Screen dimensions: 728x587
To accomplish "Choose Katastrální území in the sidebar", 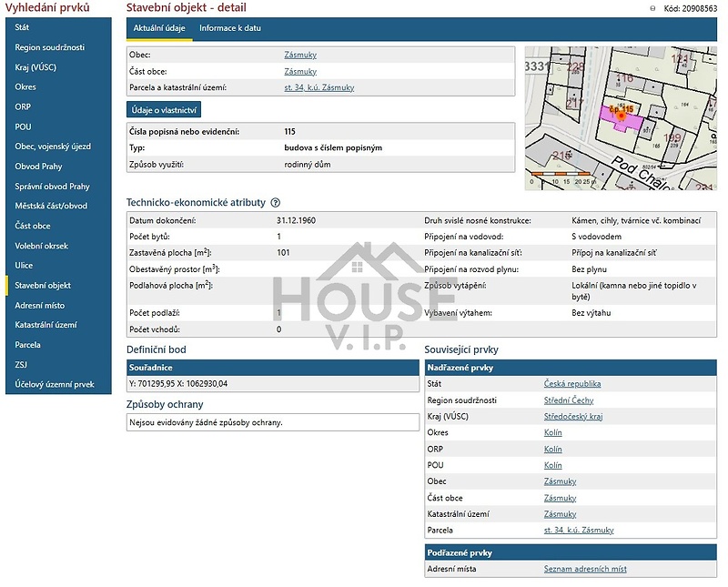I will pos(45,325).
